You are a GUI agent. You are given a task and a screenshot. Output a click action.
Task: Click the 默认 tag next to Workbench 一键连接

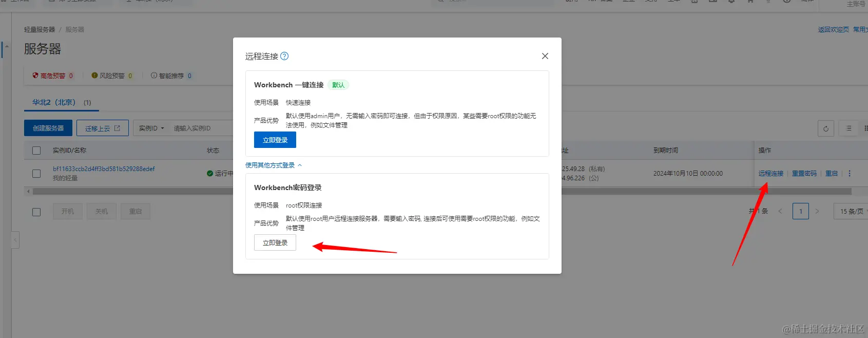338,85
